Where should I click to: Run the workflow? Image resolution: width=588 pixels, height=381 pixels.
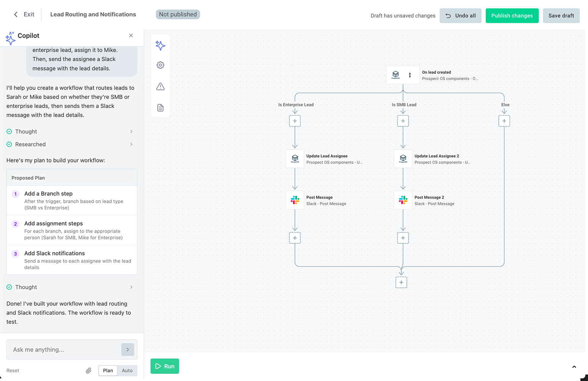coord(165,366)
